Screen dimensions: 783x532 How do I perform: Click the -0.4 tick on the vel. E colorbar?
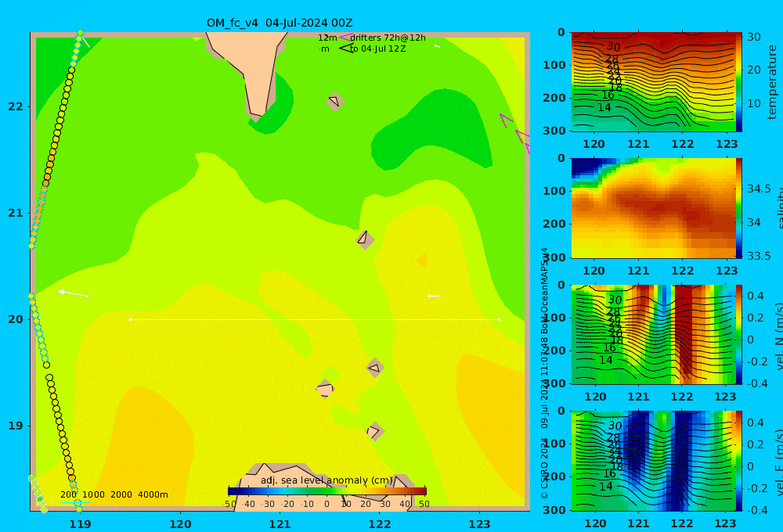pos(756,509)
